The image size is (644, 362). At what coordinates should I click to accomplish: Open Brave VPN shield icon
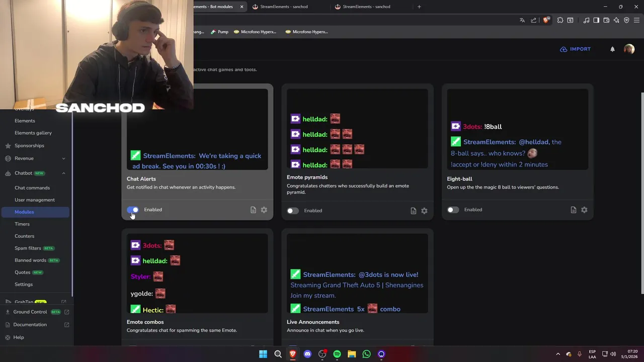tap(626, 20)
